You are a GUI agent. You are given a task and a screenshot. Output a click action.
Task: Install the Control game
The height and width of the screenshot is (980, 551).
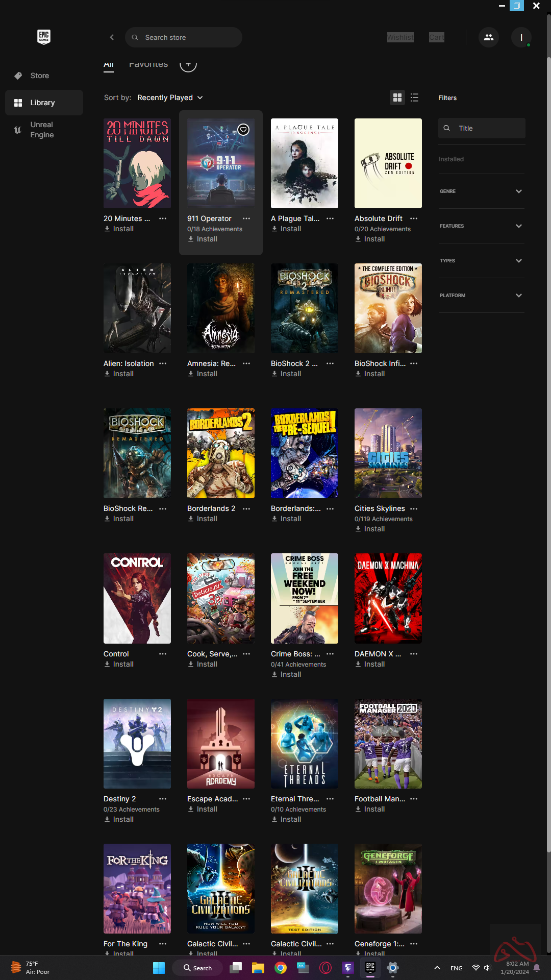point(119,664)
